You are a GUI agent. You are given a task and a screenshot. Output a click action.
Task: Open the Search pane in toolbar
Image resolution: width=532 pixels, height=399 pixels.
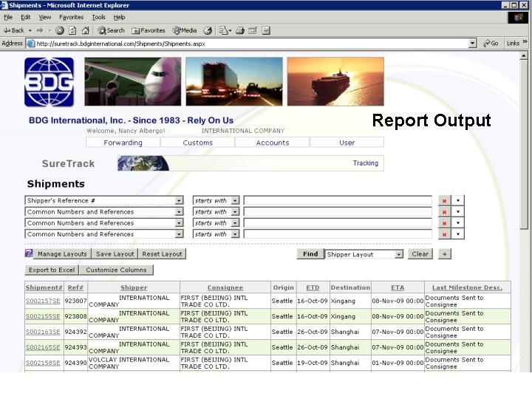tap(112, 30)
